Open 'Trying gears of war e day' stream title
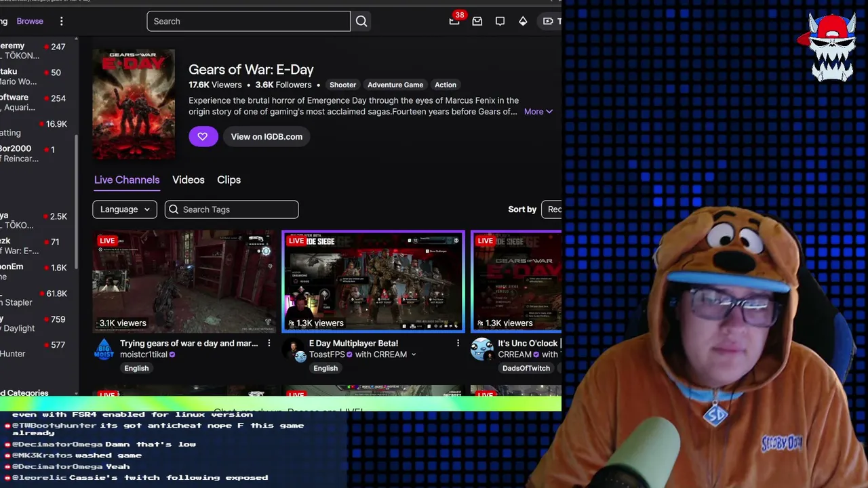This screenshot has width=868, height=488. tap(189, 344)
